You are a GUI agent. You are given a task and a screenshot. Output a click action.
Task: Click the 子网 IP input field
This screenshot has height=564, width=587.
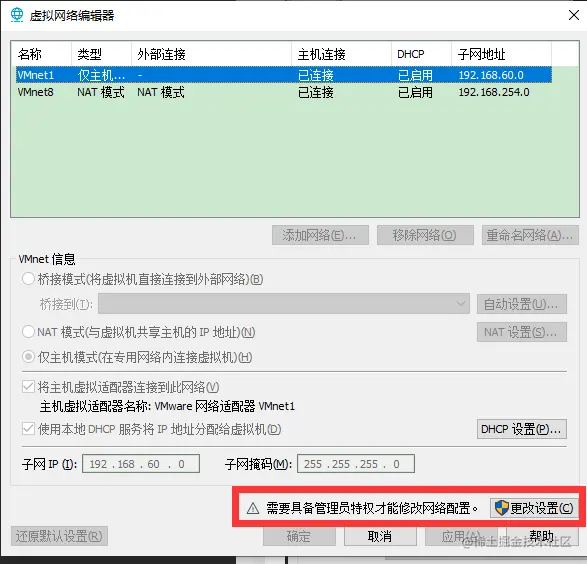point(141,464)
